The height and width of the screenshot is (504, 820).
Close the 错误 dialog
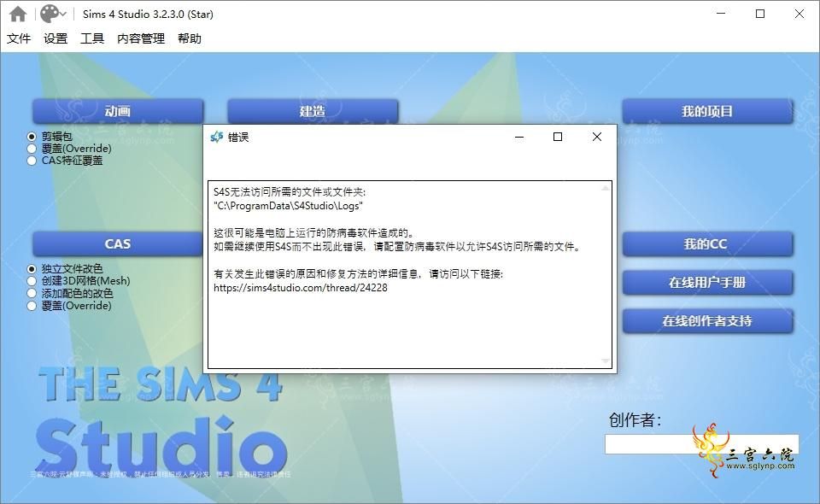pyautogui.click(x=597, y=137)
